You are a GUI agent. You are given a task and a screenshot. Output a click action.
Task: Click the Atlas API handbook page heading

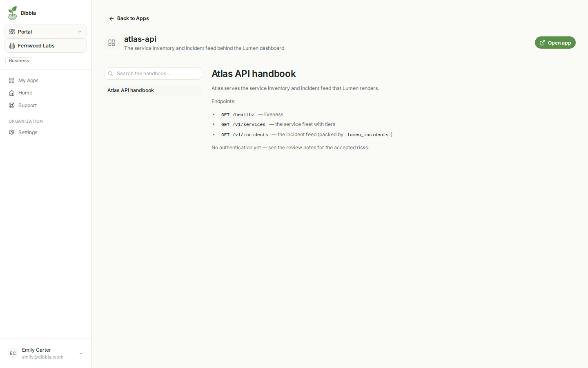[x=254, y=74]
